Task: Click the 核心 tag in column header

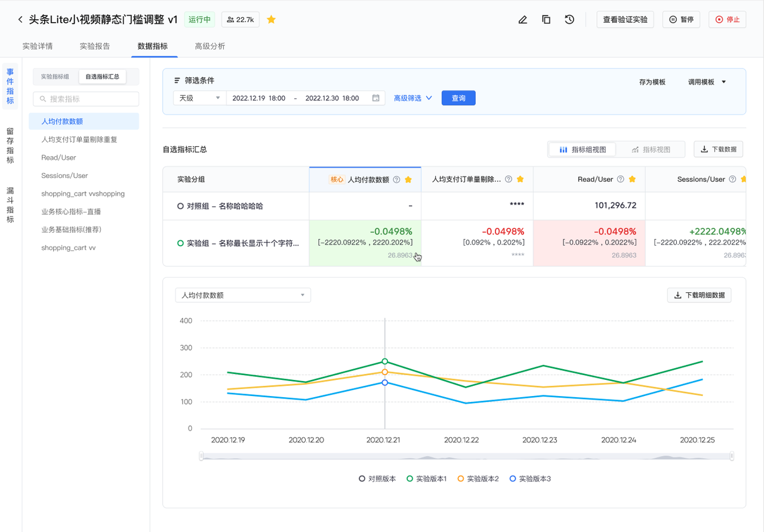Action: coord(337,180)
